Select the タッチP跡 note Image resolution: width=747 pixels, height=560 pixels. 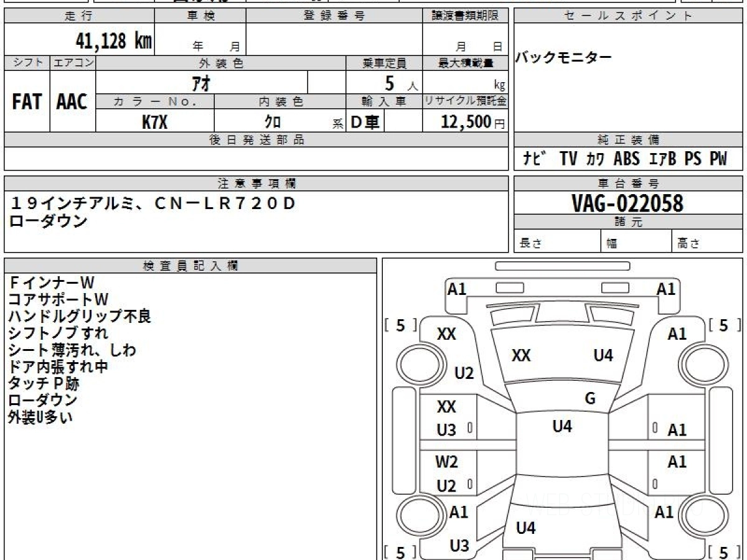[x=44, y=384]
